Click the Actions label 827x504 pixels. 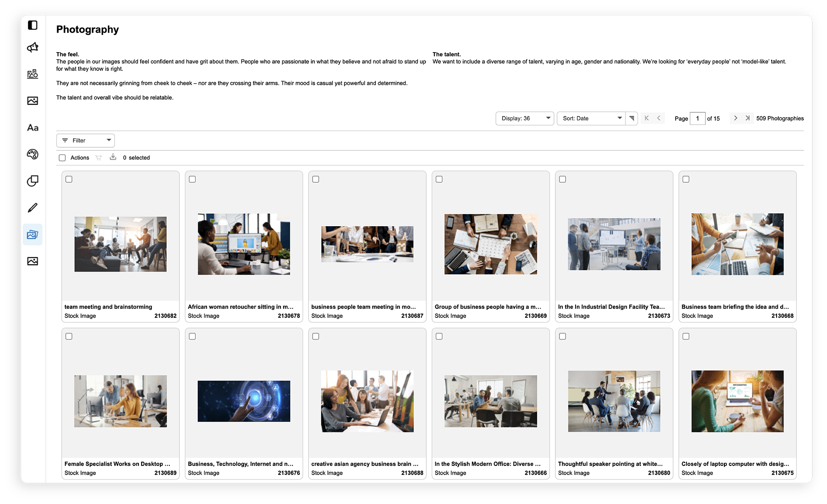[x=80, y=158]
